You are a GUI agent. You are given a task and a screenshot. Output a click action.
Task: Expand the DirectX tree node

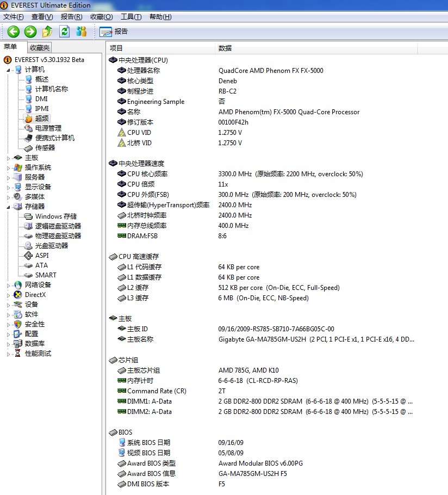9,295
